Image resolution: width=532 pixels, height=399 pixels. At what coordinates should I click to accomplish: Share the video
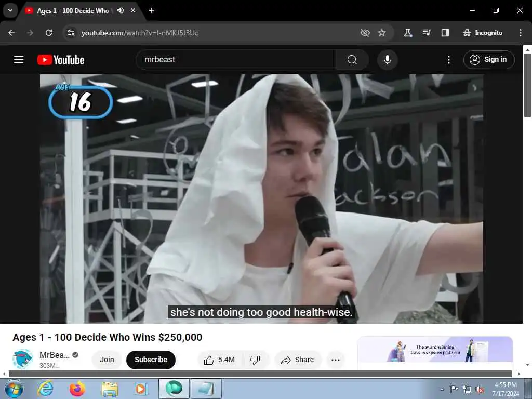click(x=298, y=360)
